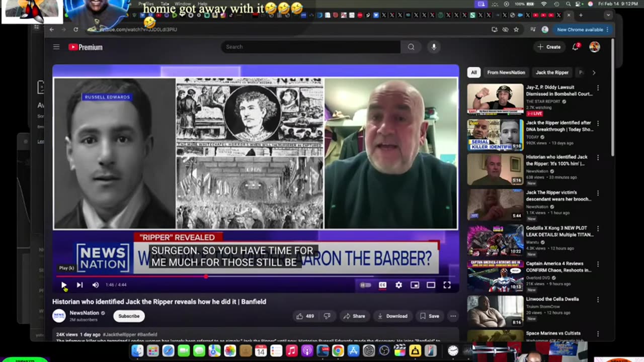644x362 pixels.
Task: Open Photos app from the Dock
Action: [230, 351]
